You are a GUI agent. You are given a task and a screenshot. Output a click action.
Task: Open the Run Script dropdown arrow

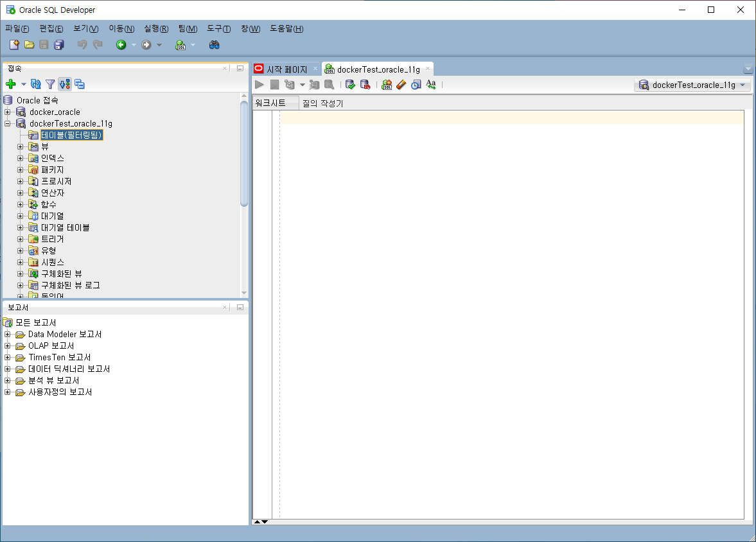303,85
